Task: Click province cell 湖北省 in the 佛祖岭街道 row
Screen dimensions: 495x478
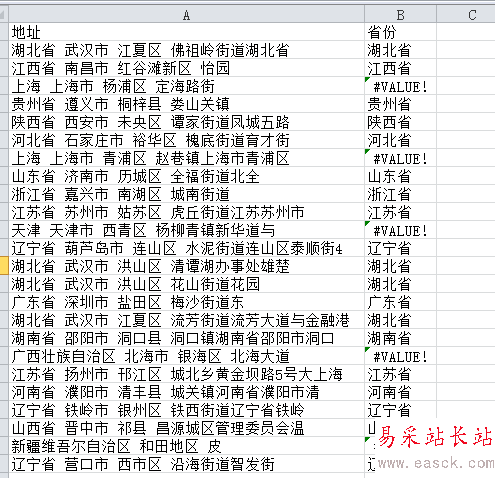Action: click(x=400, y=50)
